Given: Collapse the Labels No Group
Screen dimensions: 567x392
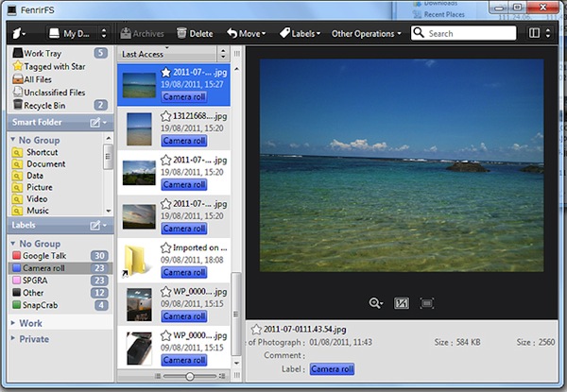Looking at the screenshot, I should tap(13, 243).
